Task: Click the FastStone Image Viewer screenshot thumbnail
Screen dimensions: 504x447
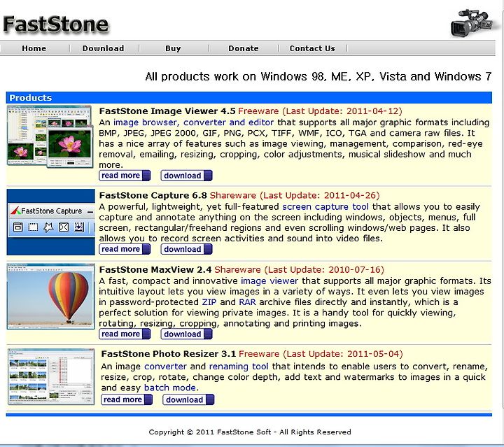Action: pyautogui.click(x=50, y=136)
